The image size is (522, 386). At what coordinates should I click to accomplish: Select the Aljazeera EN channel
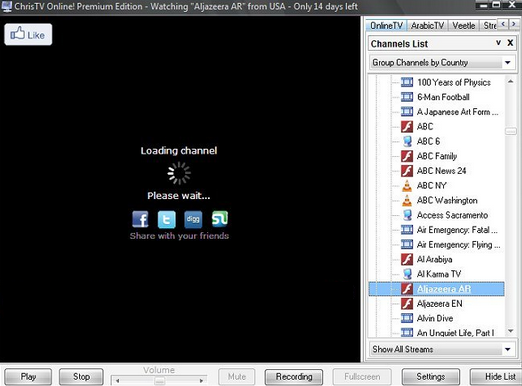[440, 304]
